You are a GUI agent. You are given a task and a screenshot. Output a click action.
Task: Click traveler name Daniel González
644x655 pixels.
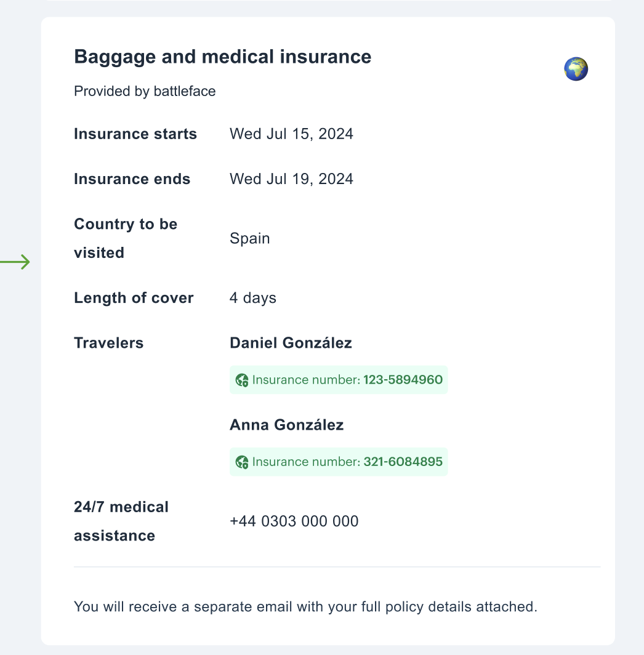click(291, 343)
